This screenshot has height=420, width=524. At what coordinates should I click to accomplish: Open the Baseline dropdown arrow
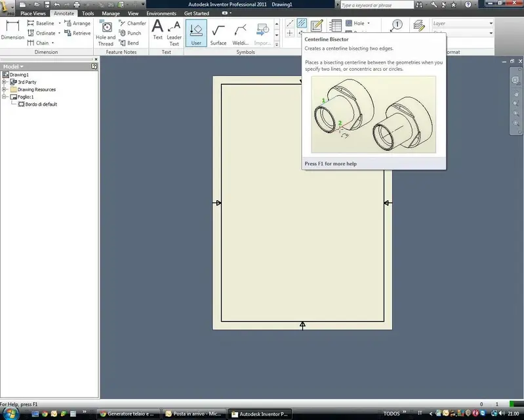pyautogui.click(x=60, y=23)
